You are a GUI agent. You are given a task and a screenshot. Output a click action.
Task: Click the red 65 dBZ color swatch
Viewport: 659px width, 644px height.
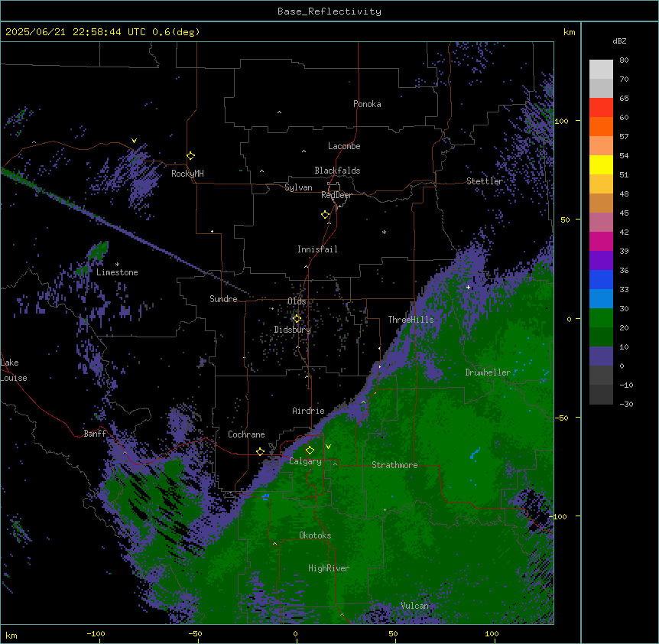tap(601, 108)
